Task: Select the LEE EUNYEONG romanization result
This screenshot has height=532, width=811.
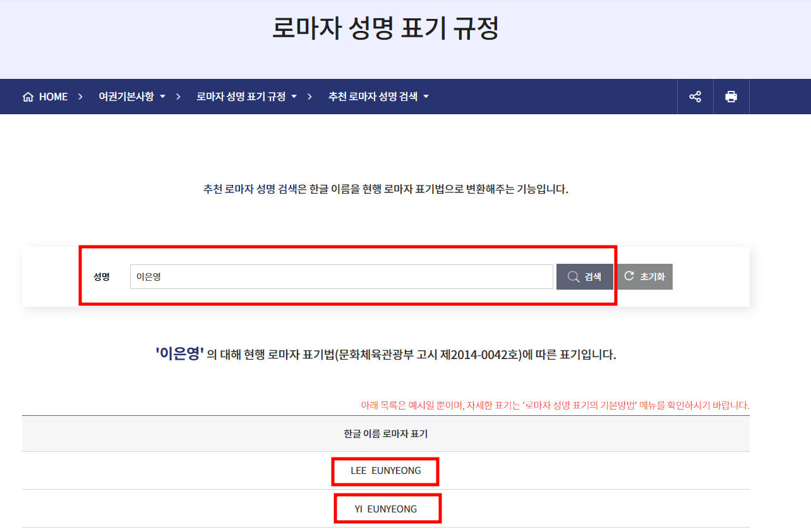Action: [x=385, y=471]
